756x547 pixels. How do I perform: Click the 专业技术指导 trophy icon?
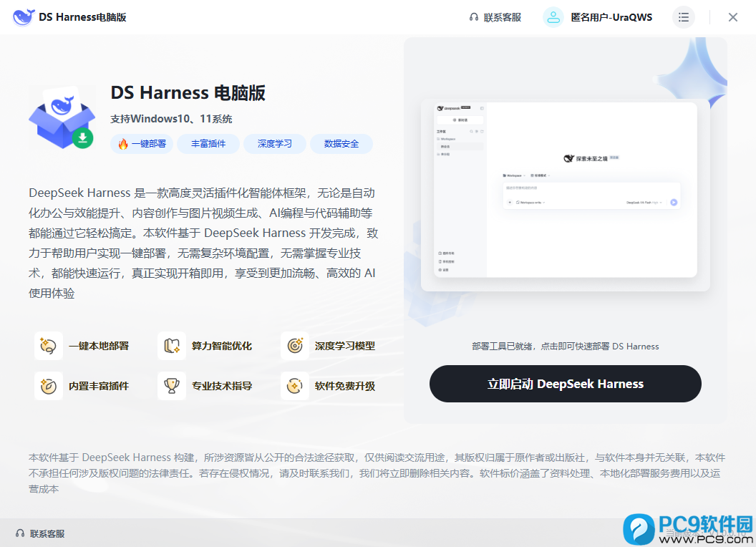(x=172, y=386)
